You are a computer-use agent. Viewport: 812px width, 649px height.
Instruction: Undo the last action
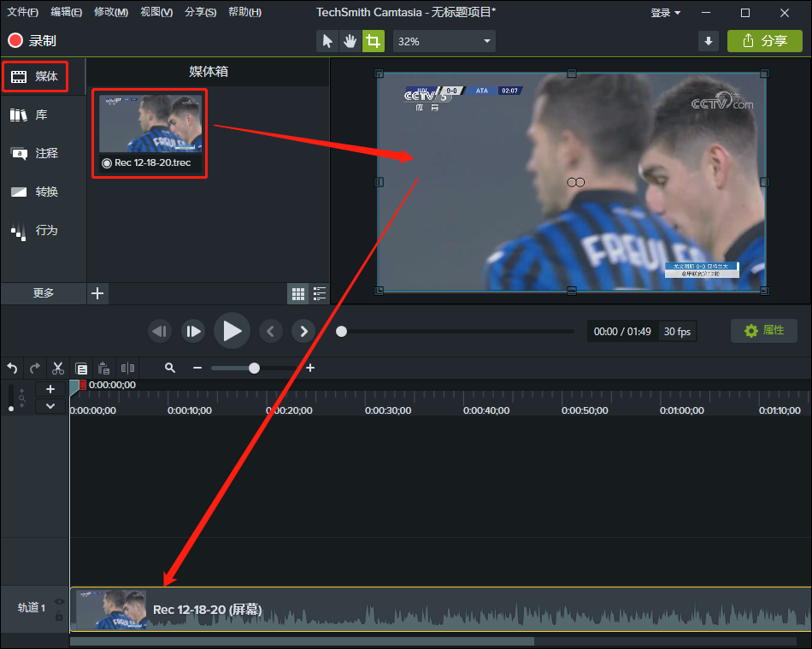coord(13,369)
